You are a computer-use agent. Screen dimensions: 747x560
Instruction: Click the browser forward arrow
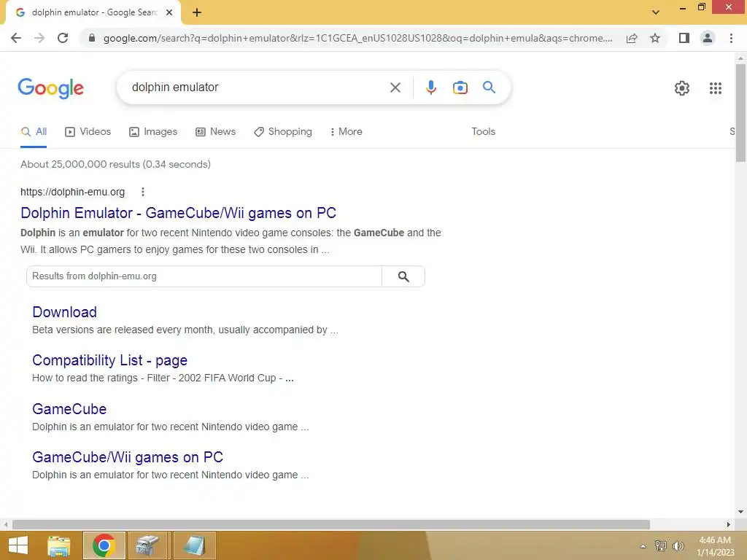click(x=39, y=38)
